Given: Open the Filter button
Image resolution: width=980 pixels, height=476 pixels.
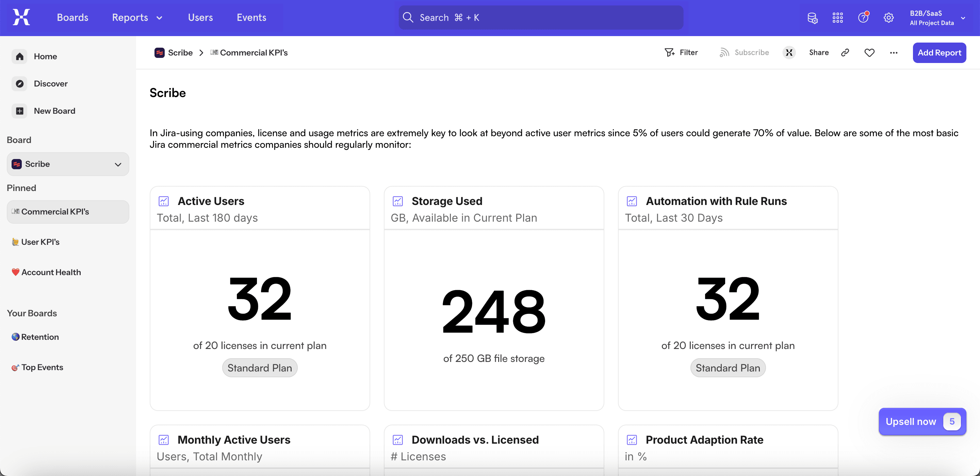Looking at the screenshot, I should [x=681, y=52].
